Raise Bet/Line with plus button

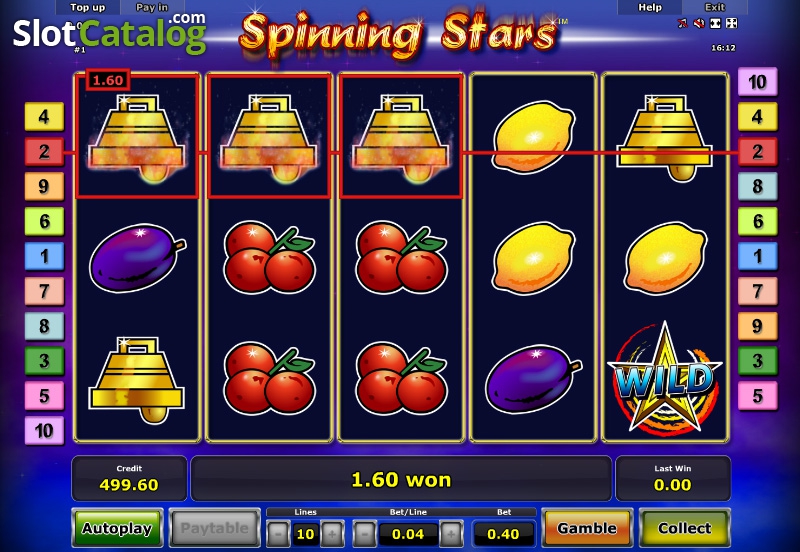tap(451, 534)
